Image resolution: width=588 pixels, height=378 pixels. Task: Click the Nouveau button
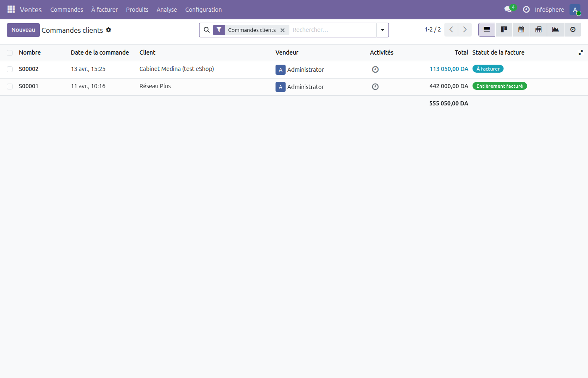pos(23,30)
